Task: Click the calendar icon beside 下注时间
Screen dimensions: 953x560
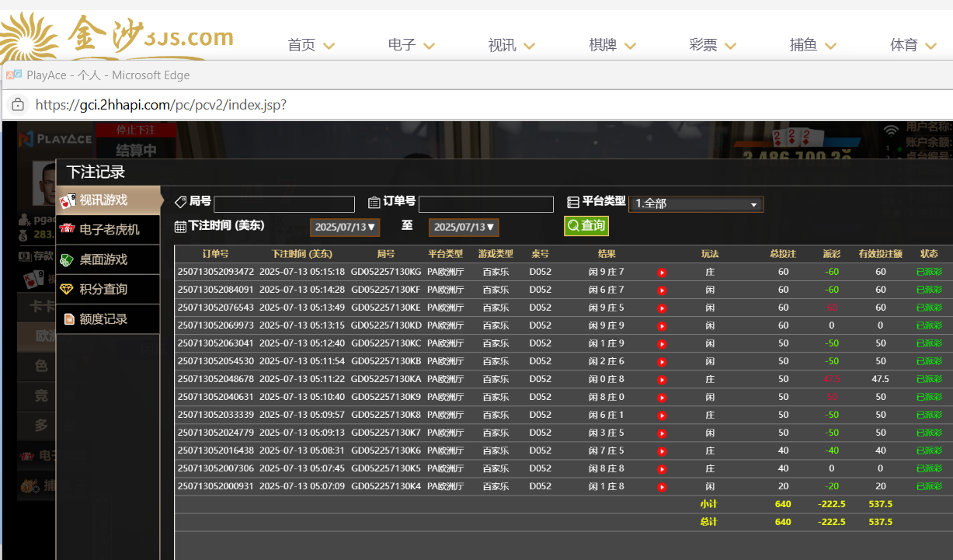Action: tap(180, 227)
